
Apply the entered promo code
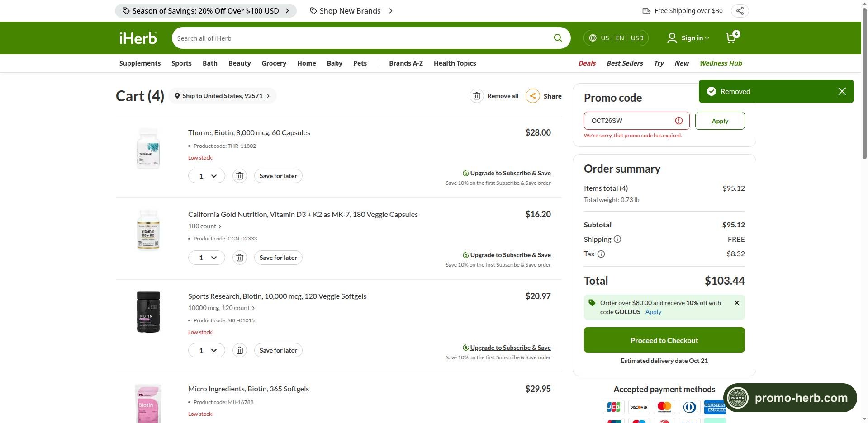pos(720,121)
